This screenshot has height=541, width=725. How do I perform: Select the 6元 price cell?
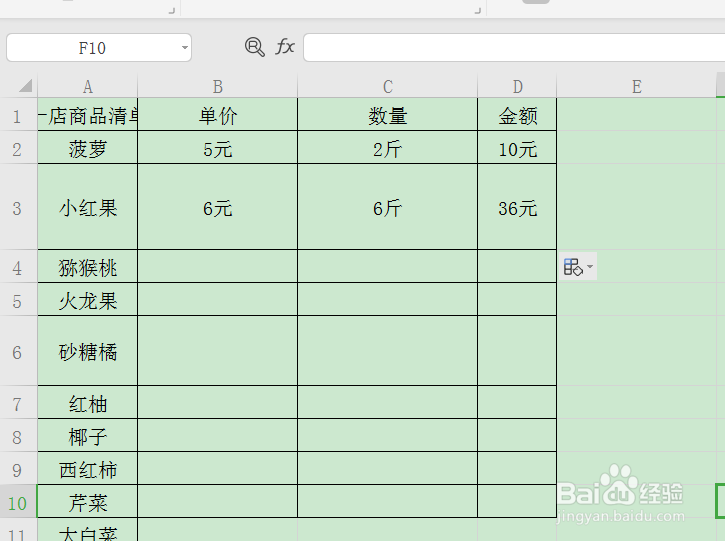(x=217, y=207)
